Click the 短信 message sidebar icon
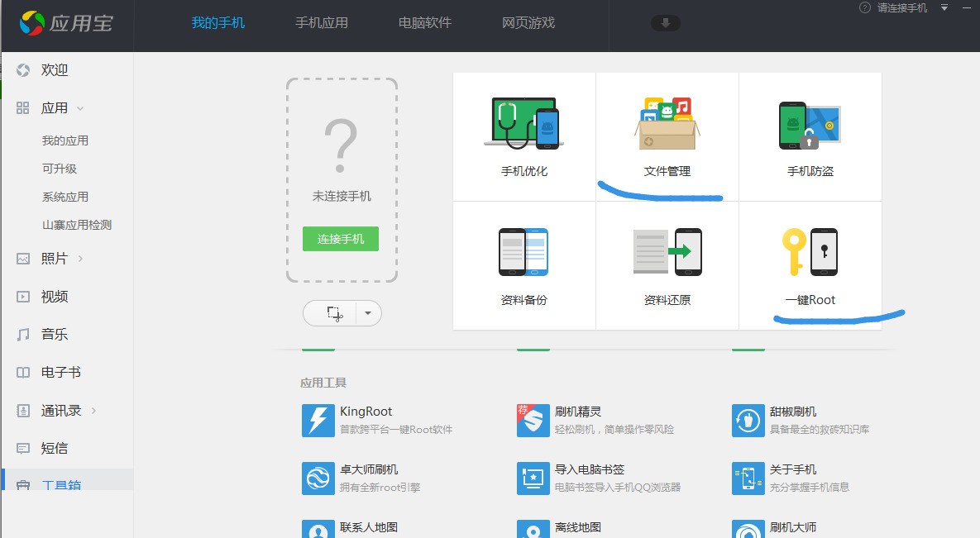 click(23, 448)
